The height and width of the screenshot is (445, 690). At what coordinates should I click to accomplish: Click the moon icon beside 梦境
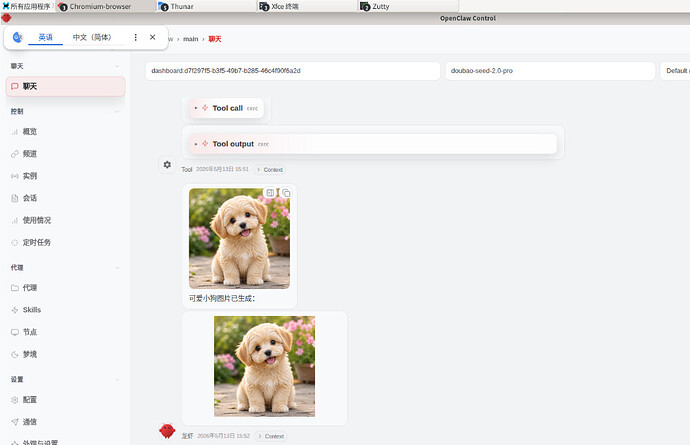(x=15, y=354)
